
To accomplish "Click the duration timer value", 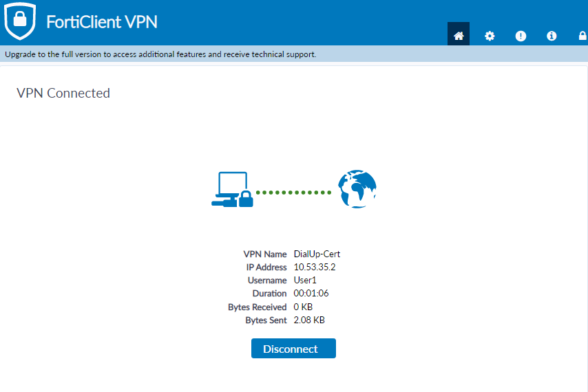I will [311, 294].
